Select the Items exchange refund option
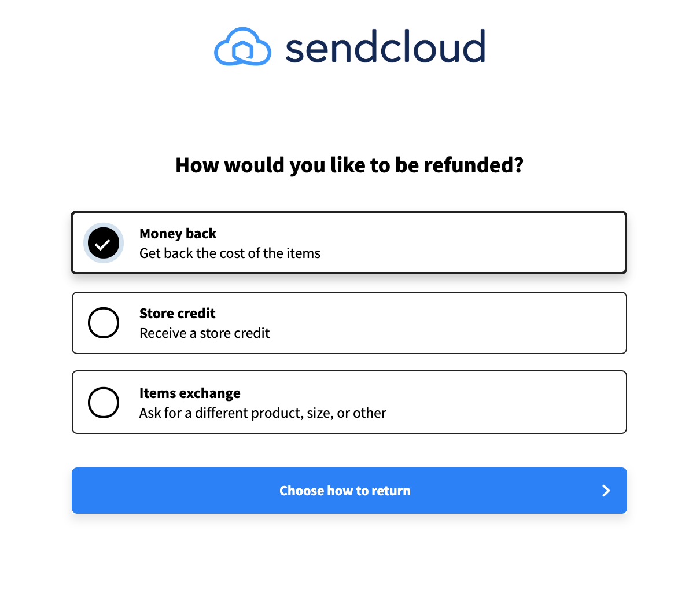700x589 pixels. pos(349,402)
